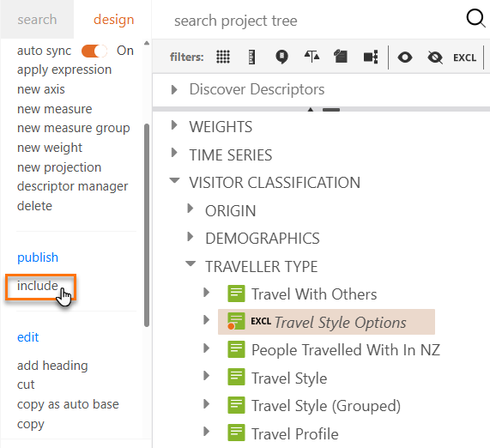The height and width of the screenshot is (448, 490).
Task: Enable the hidden crossed-eye filter
Action: point(435,58)
